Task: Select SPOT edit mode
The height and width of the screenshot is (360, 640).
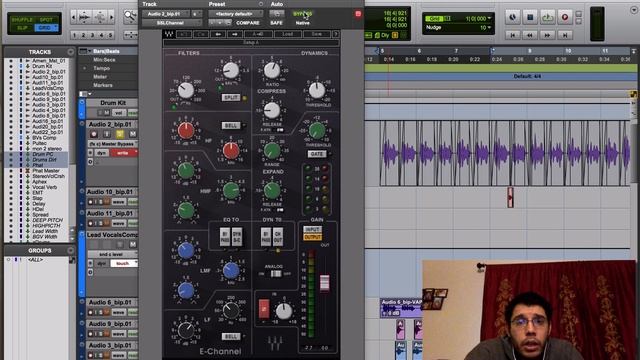Action: (x=47, y=20)
